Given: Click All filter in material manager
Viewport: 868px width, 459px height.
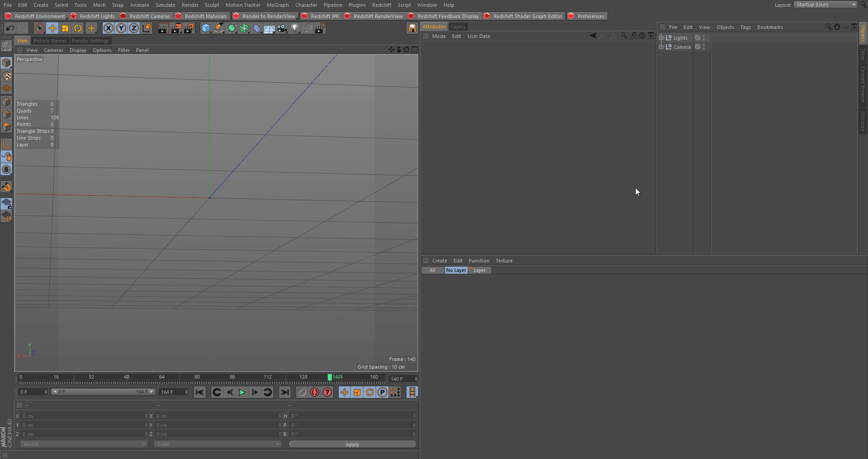Looking at the screenshot, I should coord(433,270).
